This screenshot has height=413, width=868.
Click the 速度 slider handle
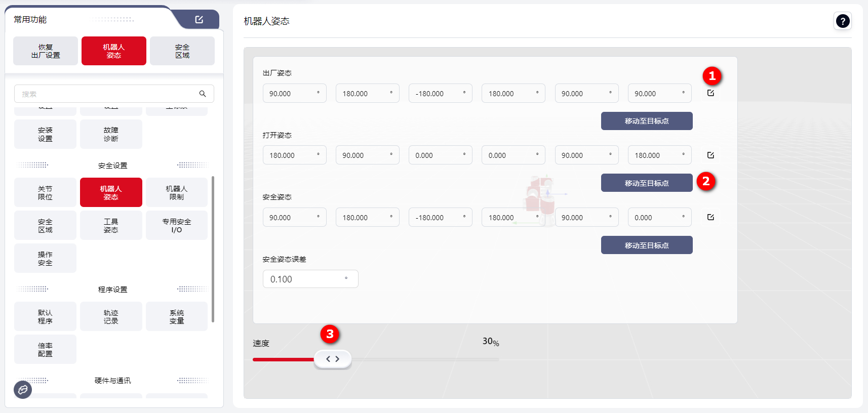(332, 359)
